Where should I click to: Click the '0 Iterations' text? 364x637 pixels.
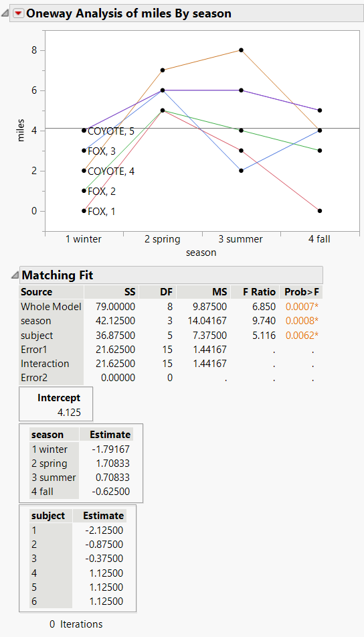pos(76,624)
